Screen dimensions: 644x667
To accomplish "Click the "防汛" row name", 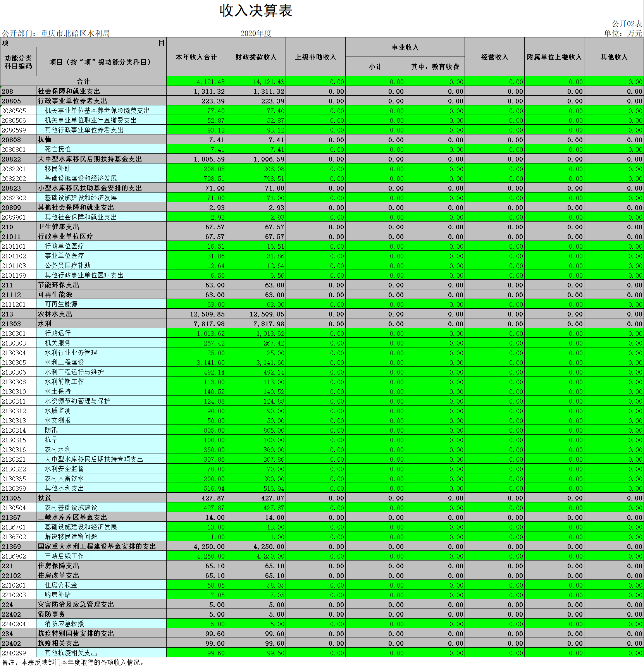I will [x=51, y=430].
